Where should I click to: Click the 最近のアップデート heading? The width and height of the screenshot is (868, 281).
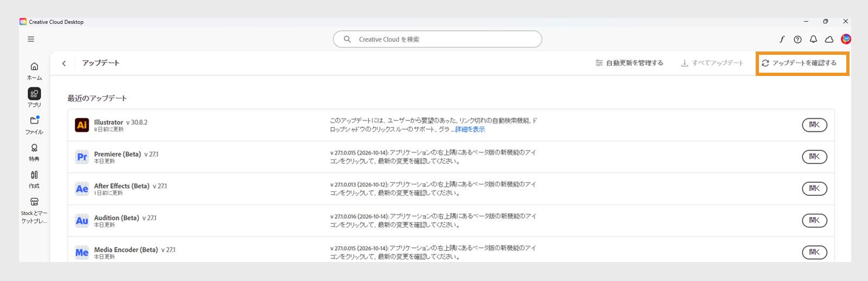97,98
